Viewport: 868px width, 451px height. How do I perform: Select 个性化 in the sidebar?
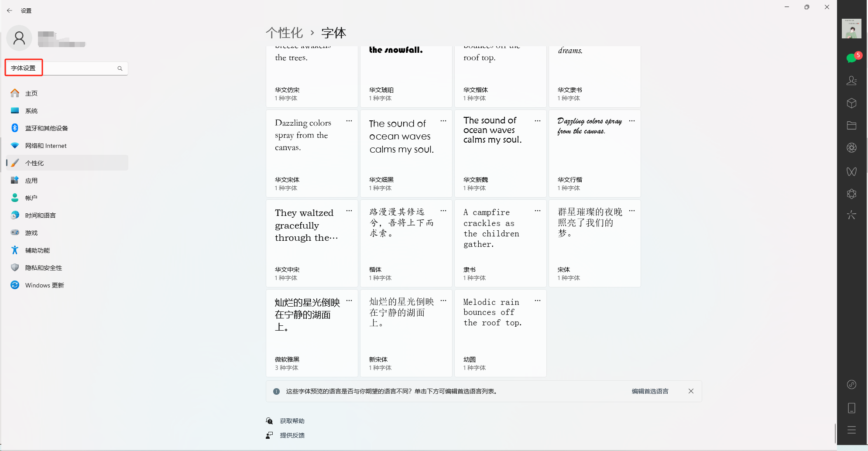coord(67,163)
